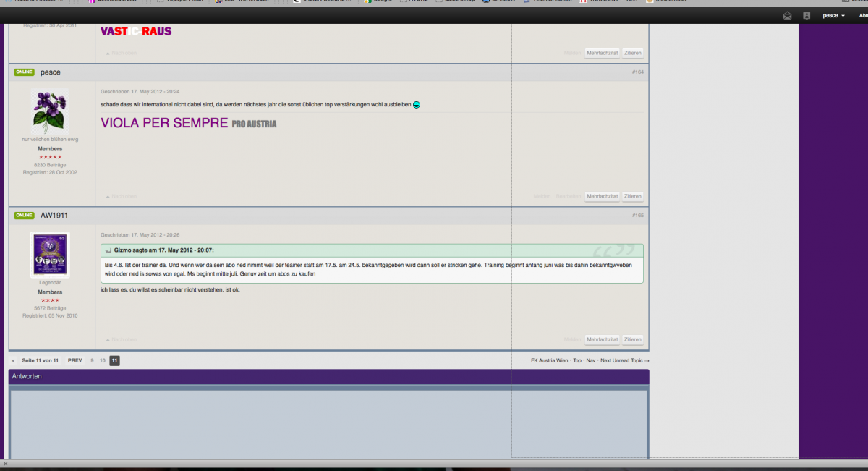Click 'Nach oben' under post #165
The width and height of the screenshot is (868, 471).
[121, 339]
